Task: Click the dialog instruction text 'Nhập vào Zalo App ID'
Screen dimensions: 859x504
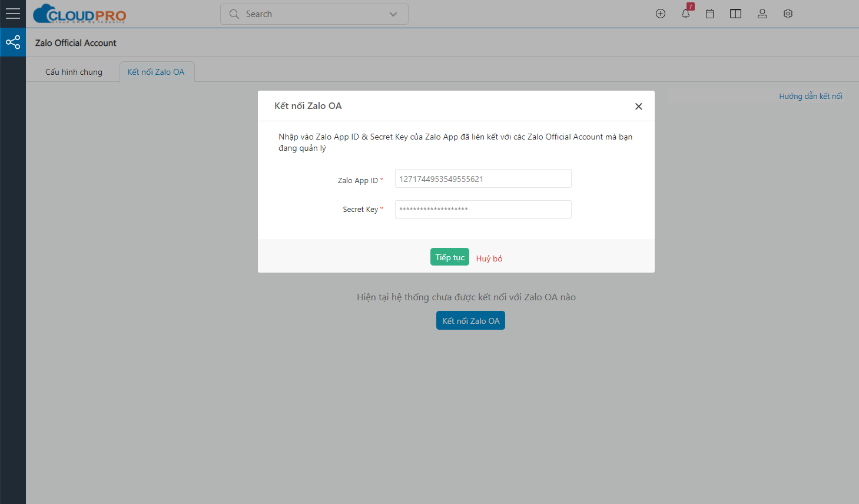Action: coord(456,142)
